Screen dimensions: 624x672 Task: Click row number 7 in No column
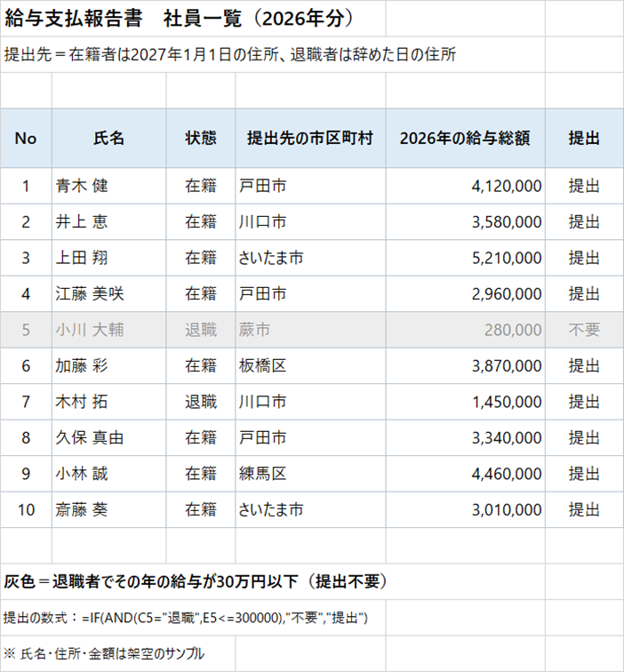26,402
